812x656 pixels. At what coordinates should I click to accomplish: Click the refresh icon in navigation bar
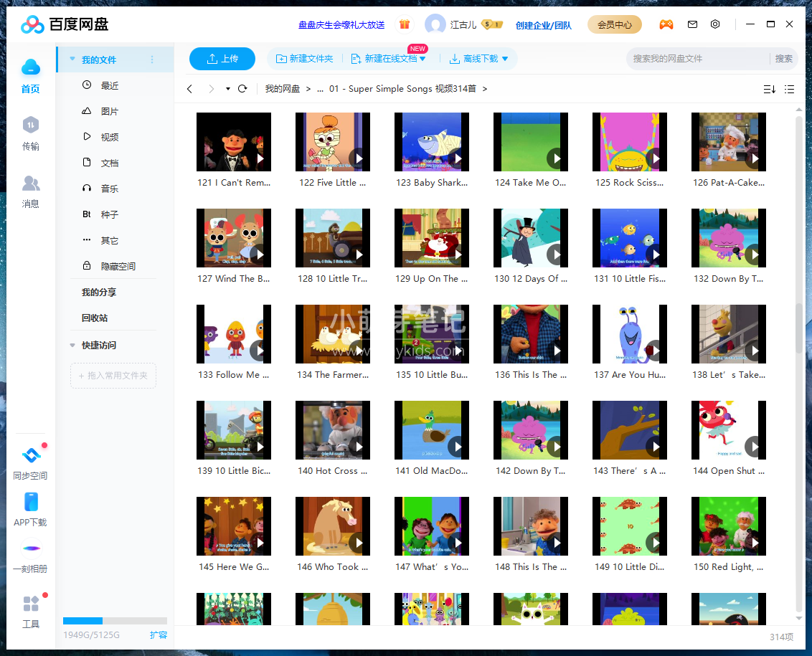[242, 89]
